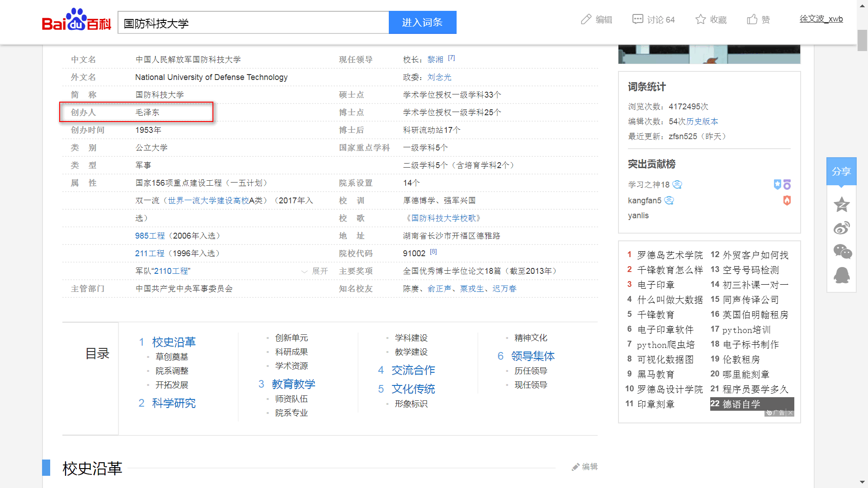This screenshot has width=868, height=488.
Task: Share to QQ with penguin icon
Action: coord(841,275)
